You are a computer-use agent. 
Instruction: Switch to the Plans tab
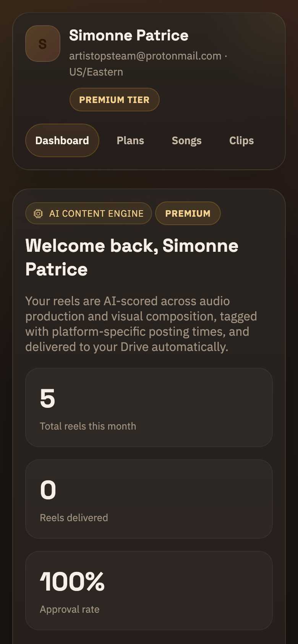click(x=130, y=141)
